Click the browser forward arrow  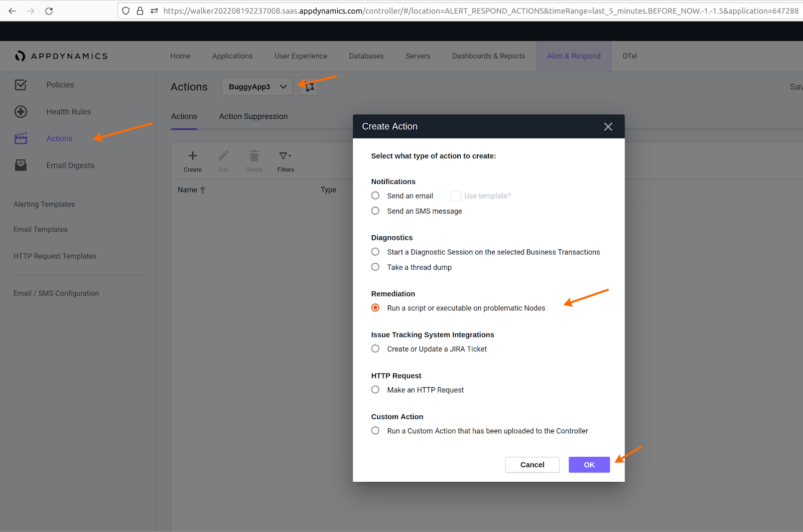click(31, 11)
